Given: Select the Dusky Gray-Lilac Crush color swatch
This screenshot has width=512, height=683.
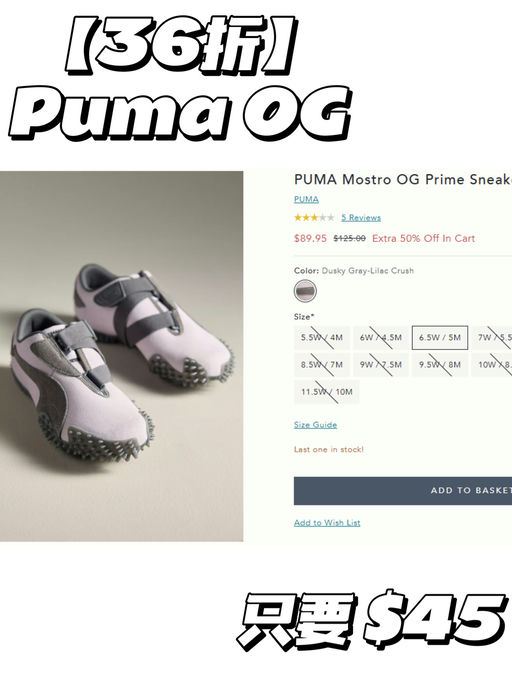Looking at the screenshot, I should coord(305,291).
